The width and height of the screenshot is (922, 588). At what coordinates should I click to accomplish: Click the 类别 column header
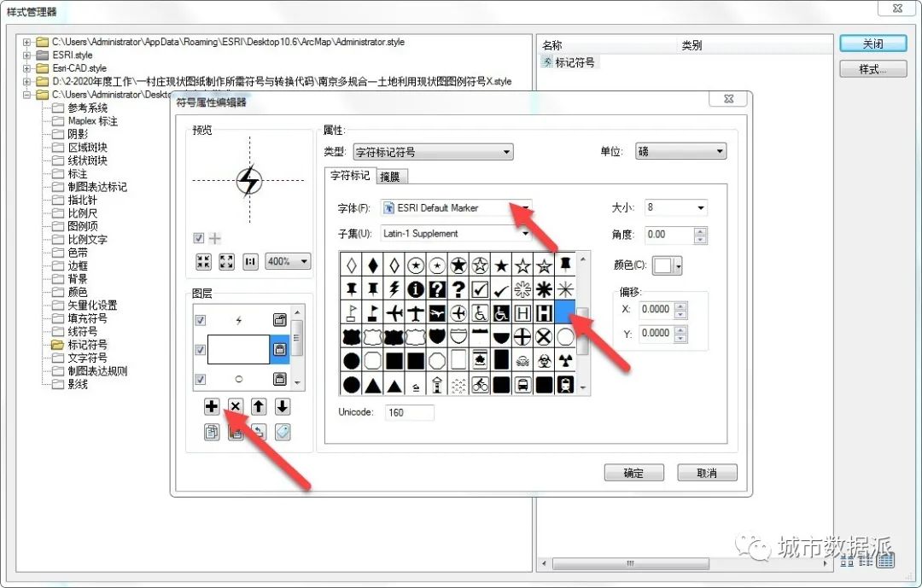(755, 45)
